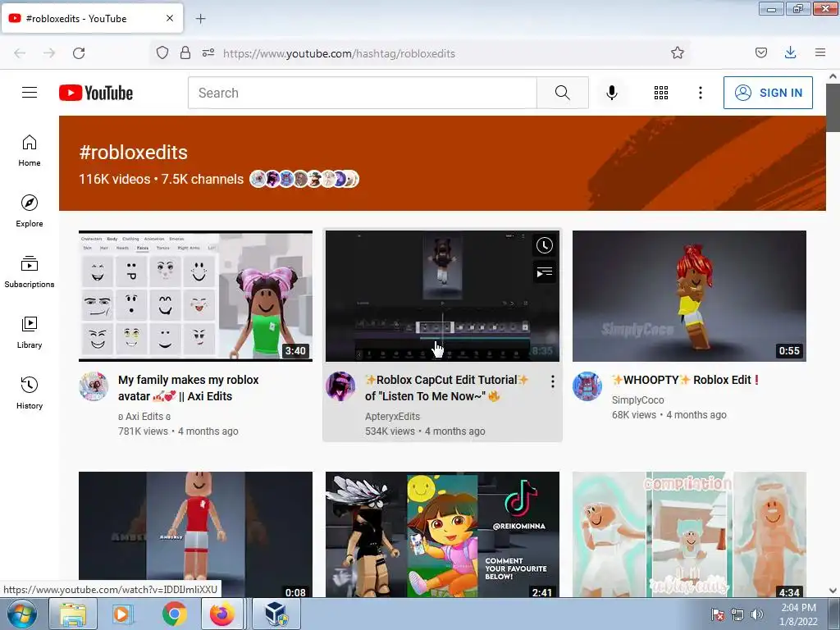Open action menu for CapCut Tutorial video
This screenshot has height=630, width=840.
(x=552, y=381)
